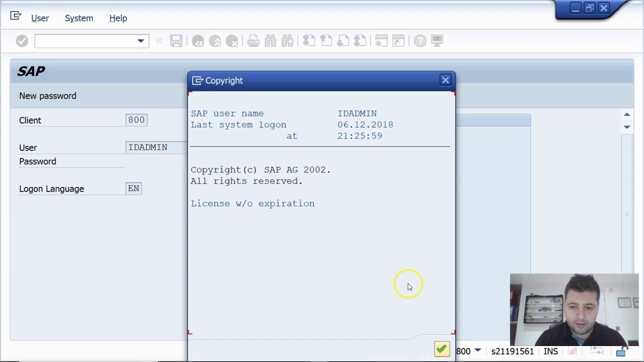The width and height of the screenshot is (644, 362).
Task: Click the Create New Session icon
Action: click(x=381, y=41)
